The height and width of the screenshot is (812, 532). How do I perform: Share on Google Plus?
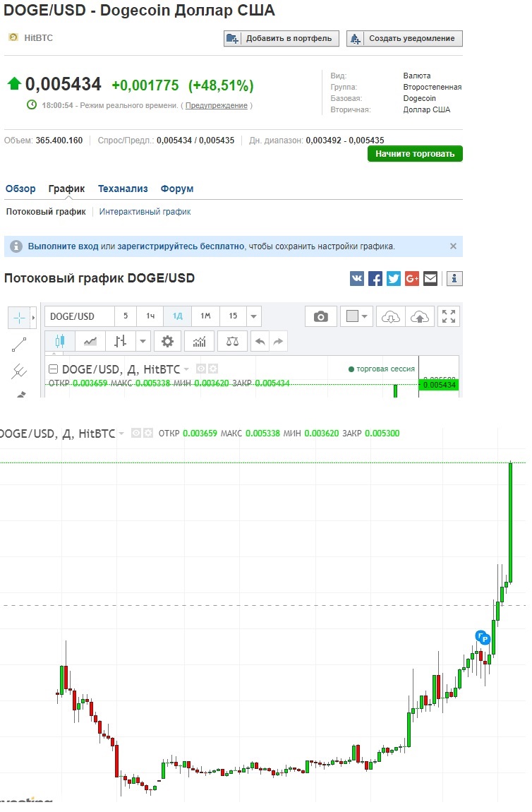[x=412, y=279]
